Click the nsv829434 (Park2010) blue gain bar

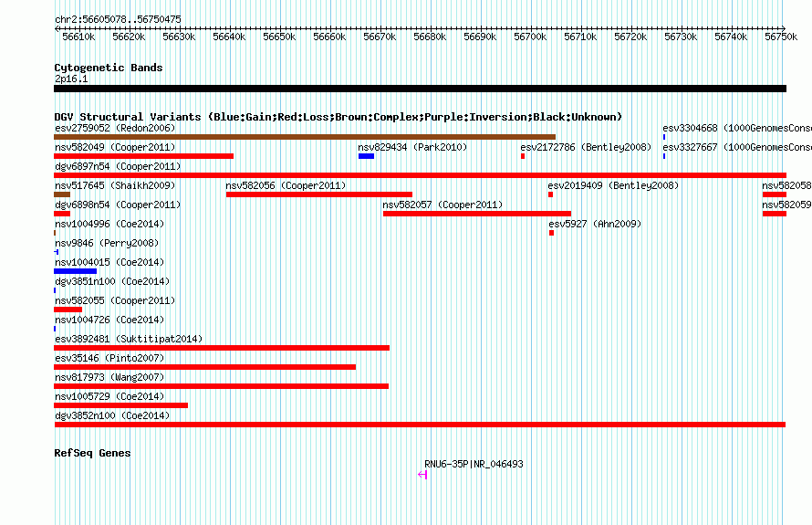(366, 156)
